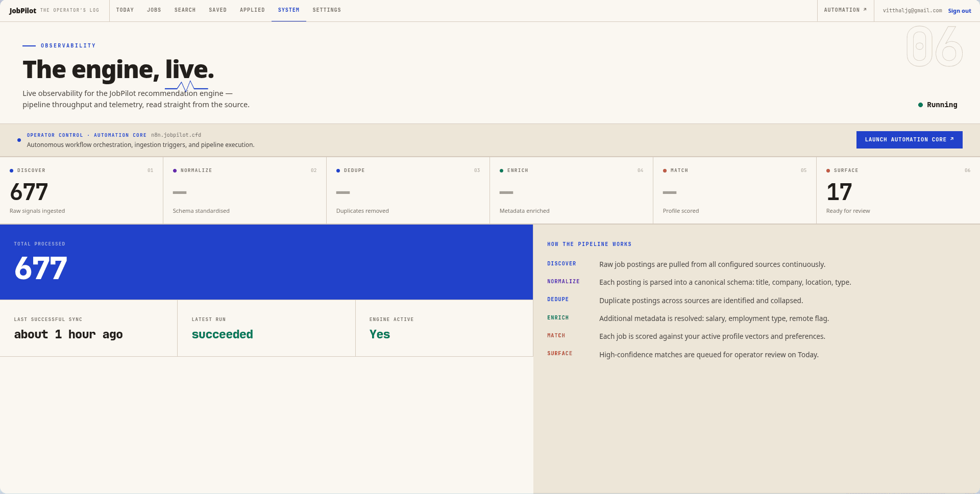
Task: Click the Schema standardised label
Action: [201, 211]
